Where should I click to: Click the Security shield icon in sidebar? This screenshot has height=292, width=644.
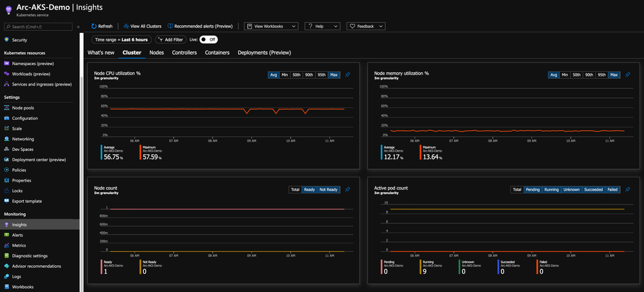[6, 40]
